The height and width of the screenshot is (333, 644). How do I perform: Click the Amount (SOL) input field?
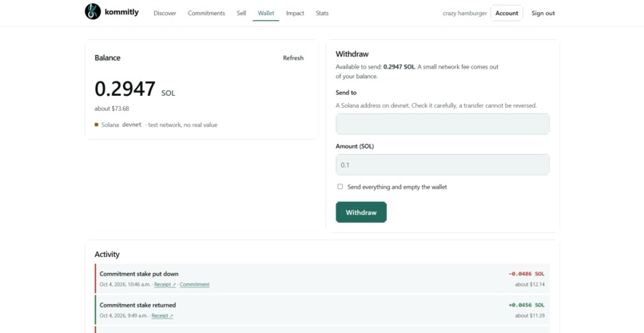tap(443, 165)
